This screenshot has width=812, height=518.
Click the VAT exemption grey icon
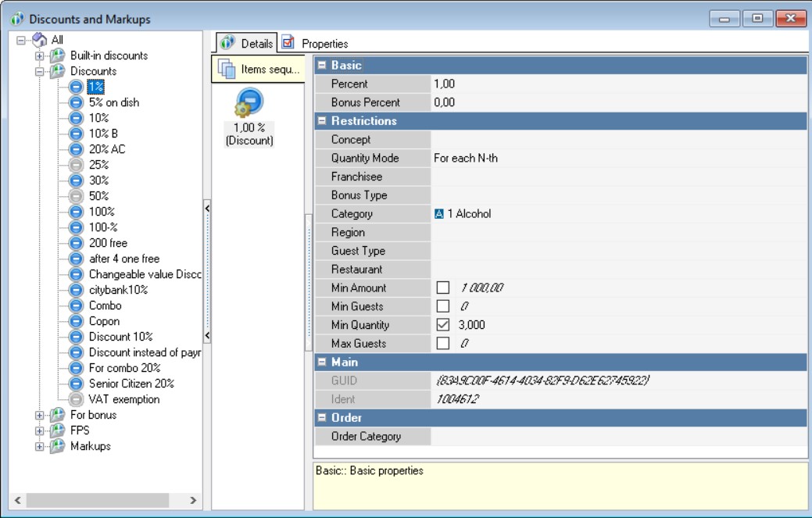(76, 399)
